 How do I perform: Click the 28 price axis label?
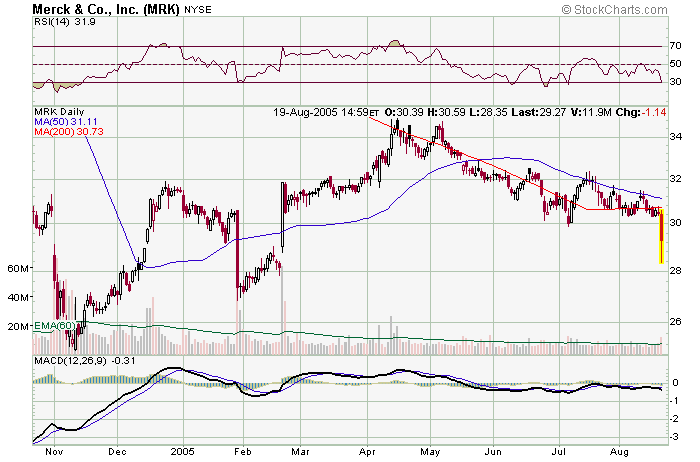click(x=676, y=271)
